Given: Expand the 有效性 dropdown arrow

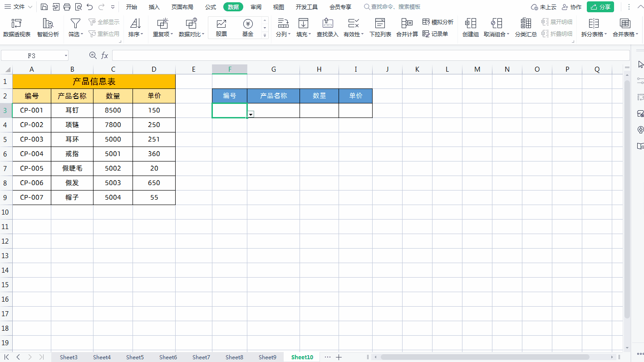Looking at the screenshot, I should (x=363, y=34).
